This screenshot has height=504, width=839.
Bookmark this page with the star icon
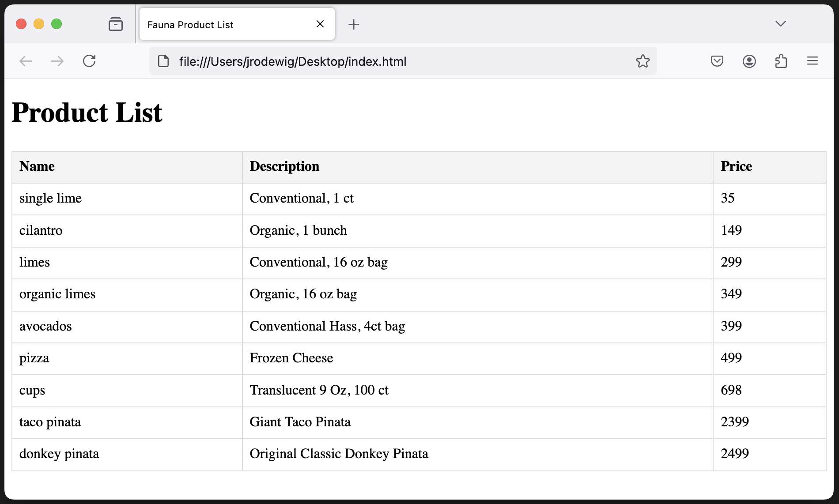pyautogui.click(x=642, y=61)
